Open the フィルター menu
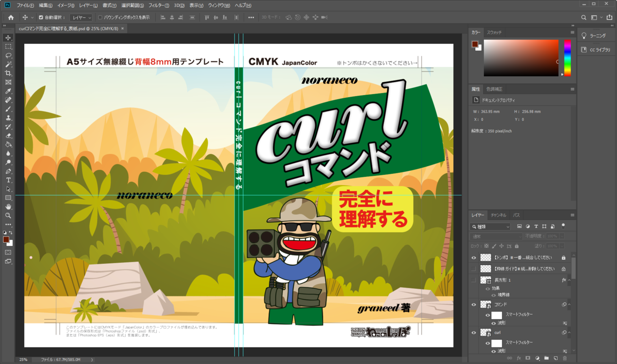The image size is (617, 364). point(159,5)
